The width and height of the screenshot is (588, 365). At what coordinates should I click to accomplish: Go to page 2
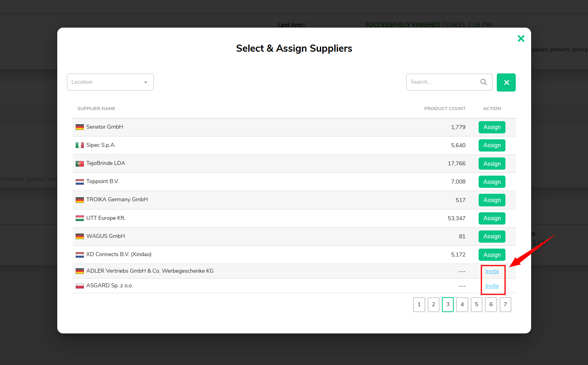tap(434, 305)
